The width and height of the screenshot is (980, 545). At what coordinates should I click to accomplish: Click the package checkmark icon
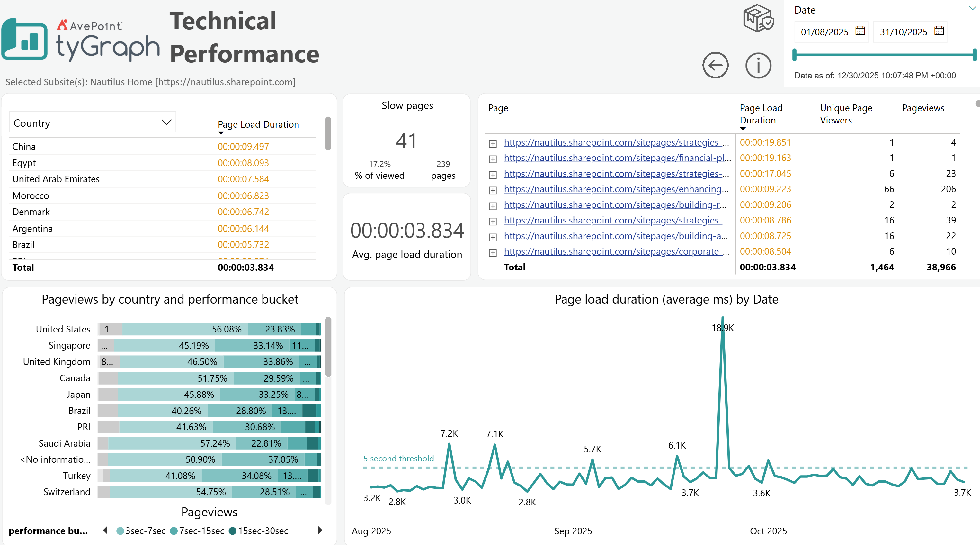coord(758,18)
